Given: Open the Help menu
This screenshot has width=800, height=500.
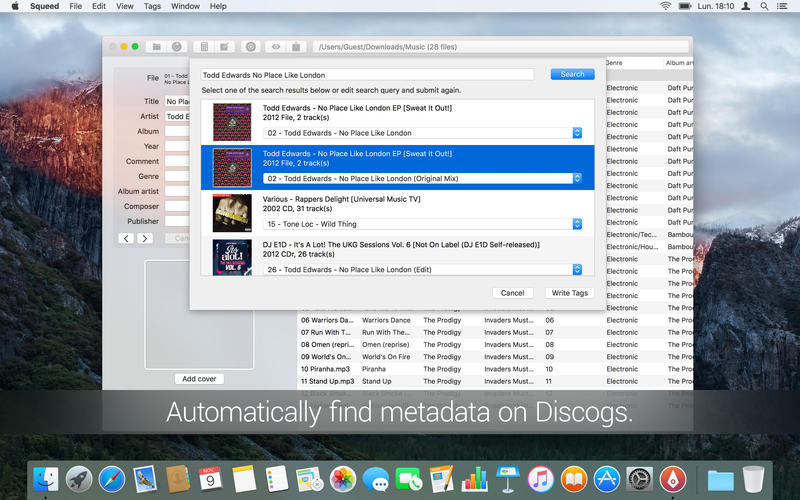Looking at the screenshot, I should point(218,6).
